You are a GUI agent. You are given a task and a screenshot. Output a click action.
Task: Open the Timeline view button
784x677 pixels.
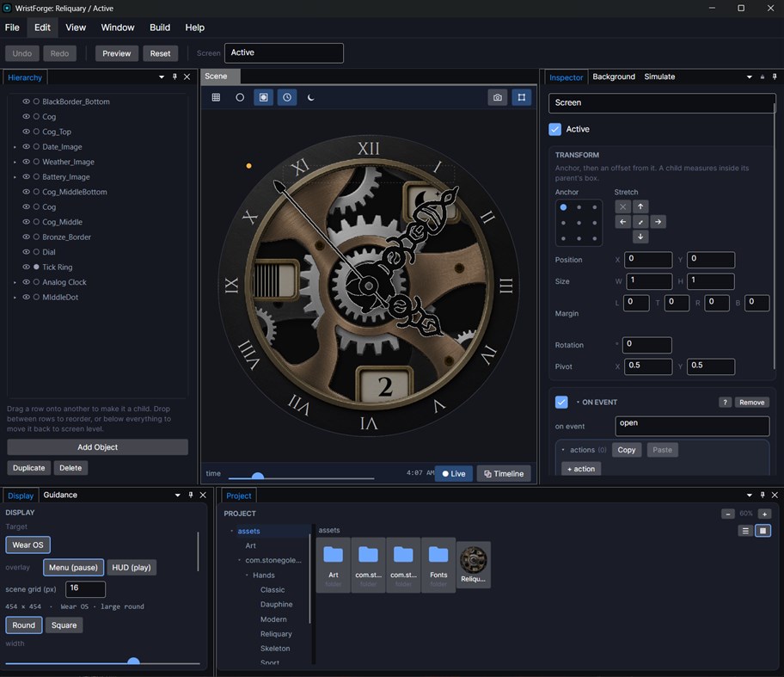504,473
